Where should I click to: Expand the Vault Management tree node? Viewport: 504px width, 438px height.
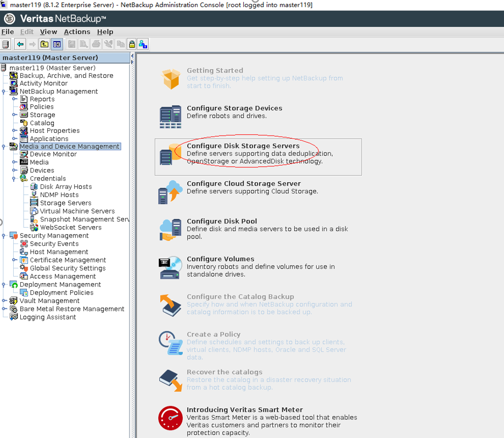click(4, 301)
